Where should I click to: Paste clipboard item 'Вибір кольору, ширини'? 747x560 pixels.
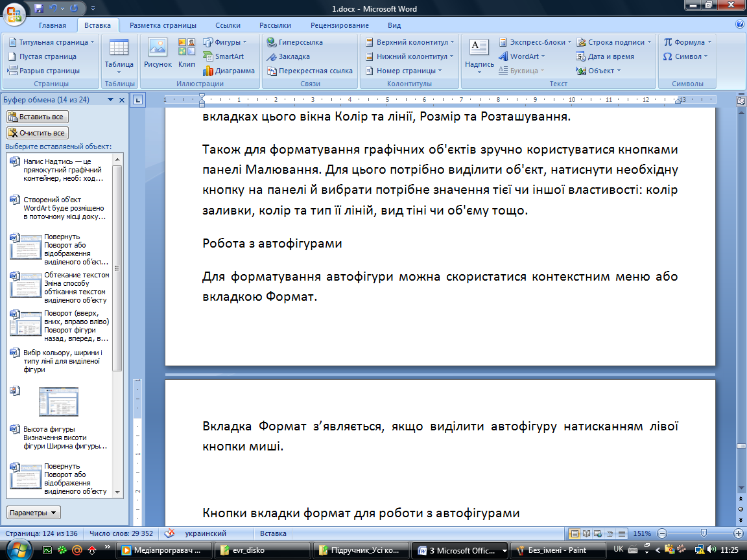click(60, 361)
